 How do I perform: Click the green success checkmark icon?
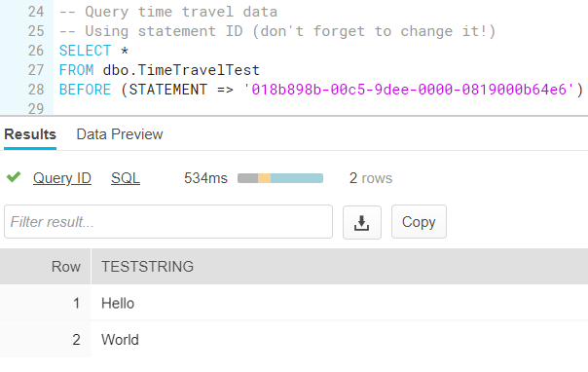(x=14, y=177)
